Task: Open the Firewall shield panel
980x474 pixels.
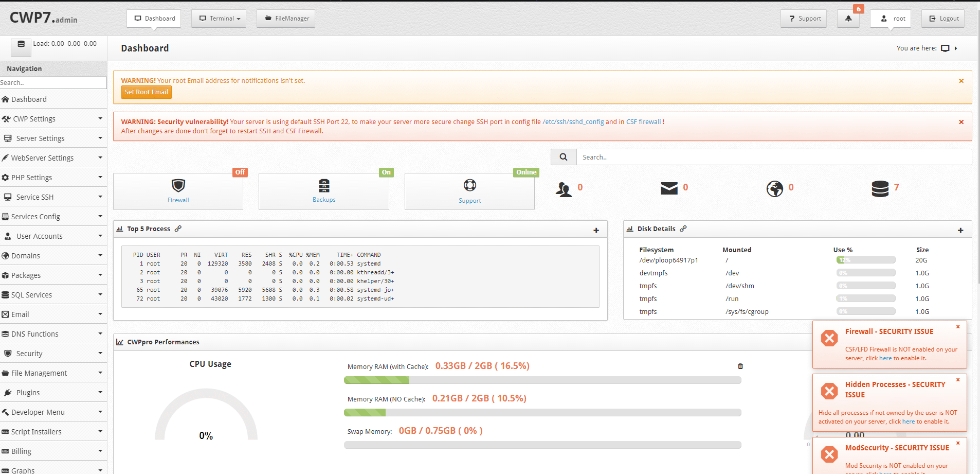Action: click(178, 189)
